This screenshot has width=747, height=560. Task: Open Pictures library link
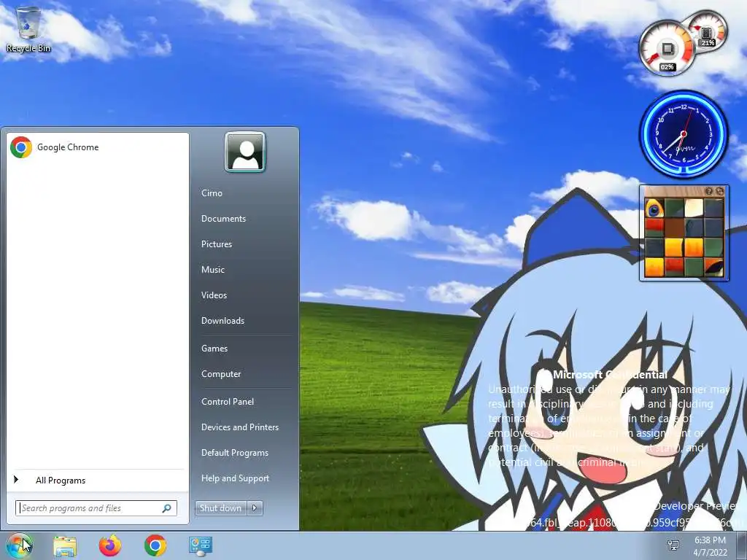[x=216, y=244]
